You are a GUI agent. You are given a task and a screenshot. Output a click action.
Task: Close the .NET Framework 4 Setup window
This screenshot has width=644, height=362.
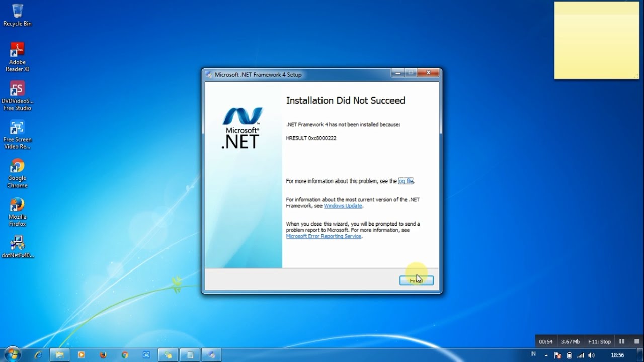click(x=429, y=73)
